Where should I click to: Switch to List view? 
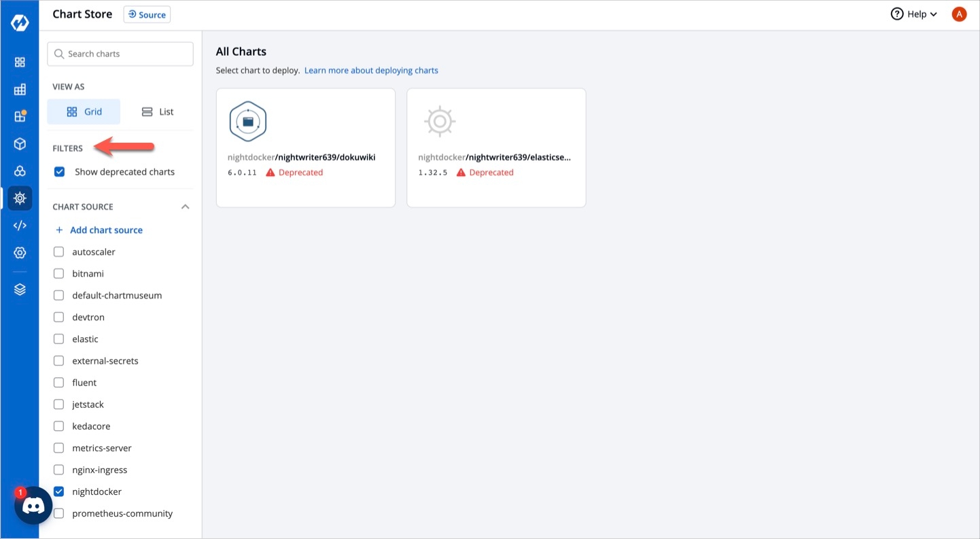pos(157,112)
